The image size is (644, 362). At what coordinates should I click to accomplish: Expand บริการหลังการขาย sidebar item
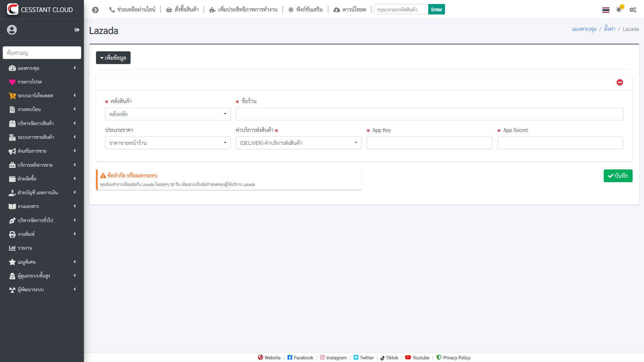42,165
